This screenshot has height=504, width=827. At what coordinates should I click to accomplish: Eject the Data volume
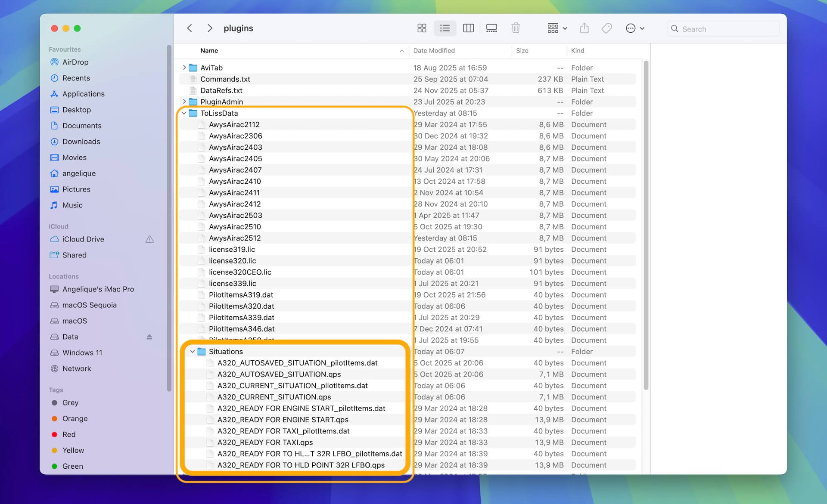pos(149,337)
